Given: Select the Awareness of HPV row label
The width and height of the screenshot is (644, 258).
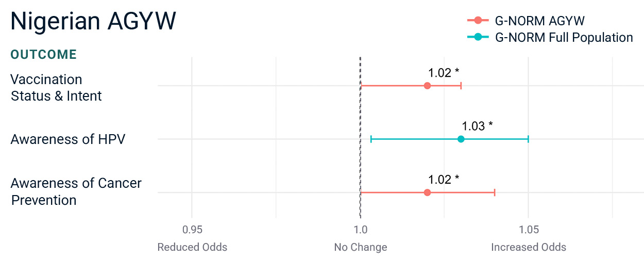Looking at the screenshot, I should pyautogui.click(x=68, y=139).
